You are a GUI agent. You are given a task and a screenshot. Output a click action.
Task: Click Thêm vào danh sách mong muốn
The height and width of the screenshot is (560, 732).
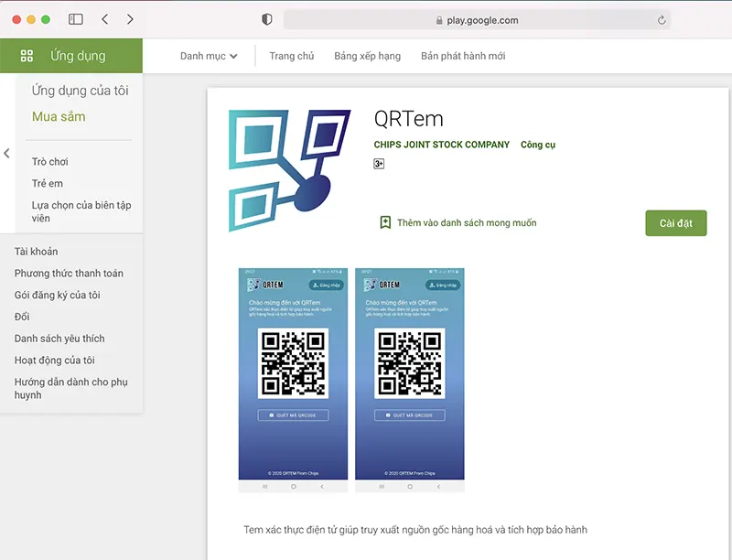[x=467, y=222]
